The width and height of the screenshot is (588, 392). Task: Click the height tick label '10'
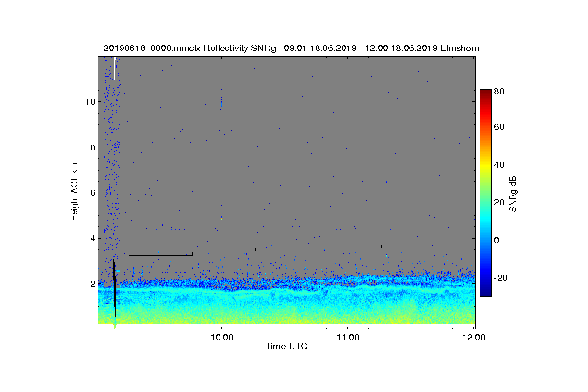point(90,102)
